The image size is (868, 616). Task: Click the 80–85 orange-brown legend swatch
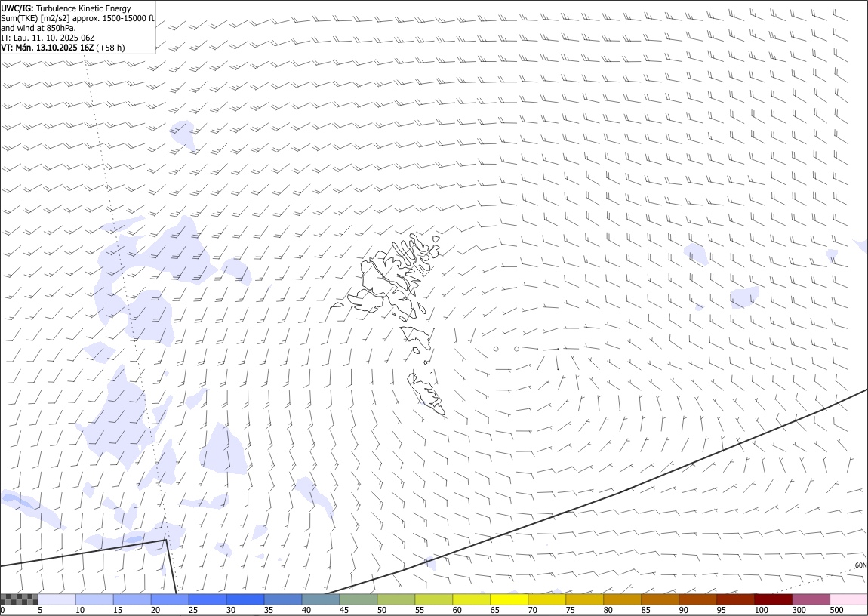[623, 599]
